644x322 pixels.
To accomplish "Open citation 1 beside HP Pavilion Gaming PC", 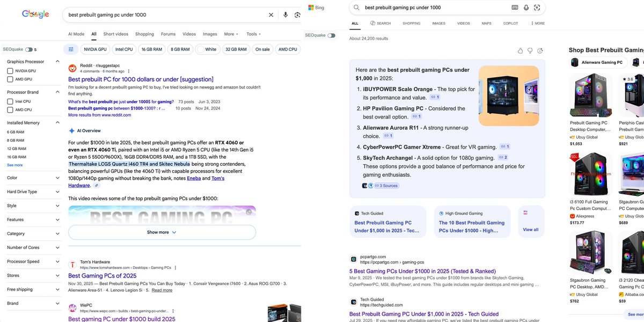I will (416, 116).
